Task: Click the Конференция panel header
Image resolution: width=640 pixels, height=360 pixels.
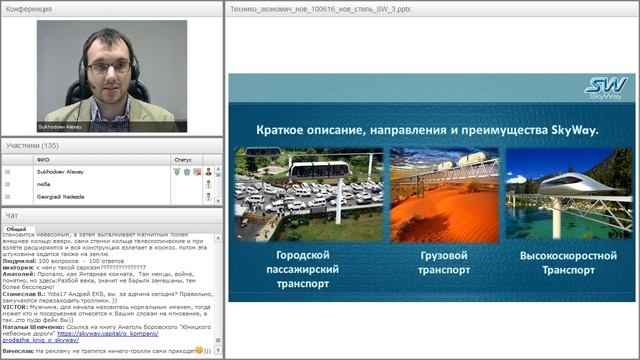Action: coord(112,9)
